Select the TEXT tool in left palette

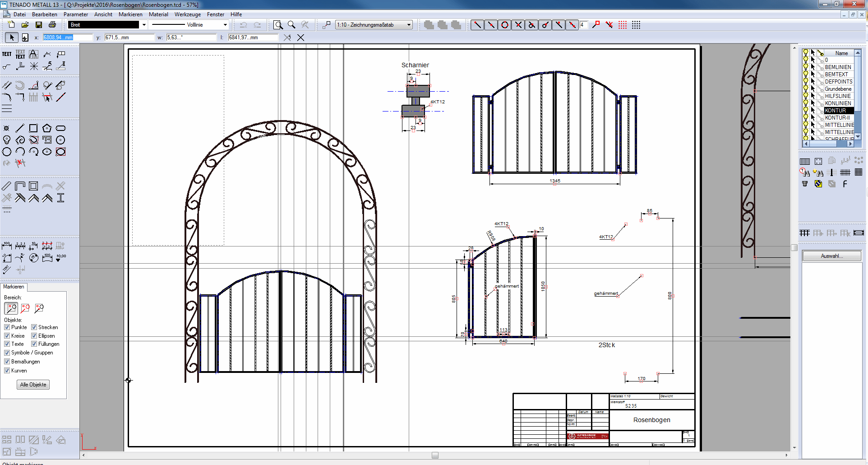[x=7, y=54]
